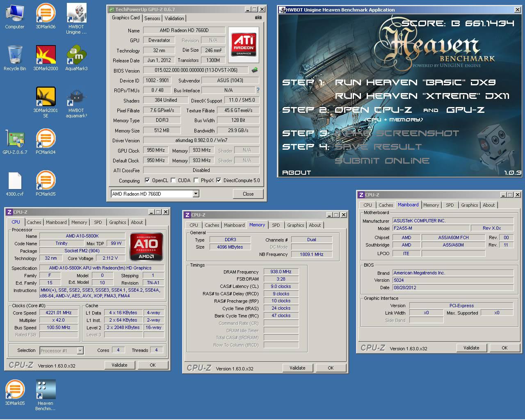Open the About tab in CPU-Z Mainboard window
This screenshot has width=525, height=420.
488,205
